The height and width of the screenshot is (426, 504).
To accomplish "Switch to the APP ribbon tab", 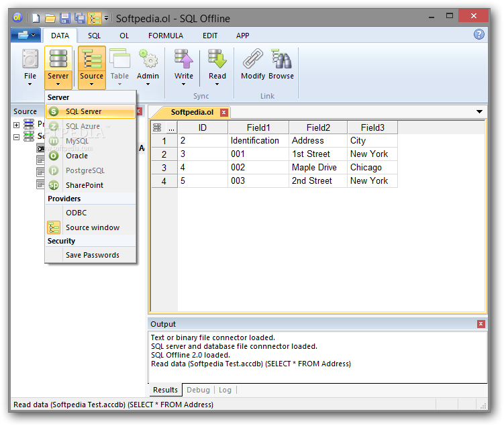I will 242,36.
